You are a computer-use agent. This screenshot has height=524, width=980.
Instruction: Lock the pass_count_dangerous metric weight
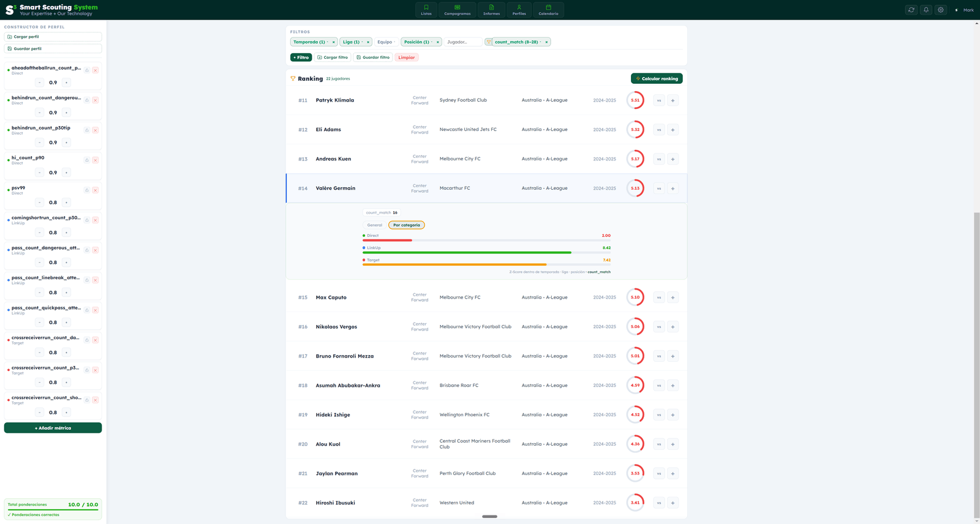pos(87,250)
